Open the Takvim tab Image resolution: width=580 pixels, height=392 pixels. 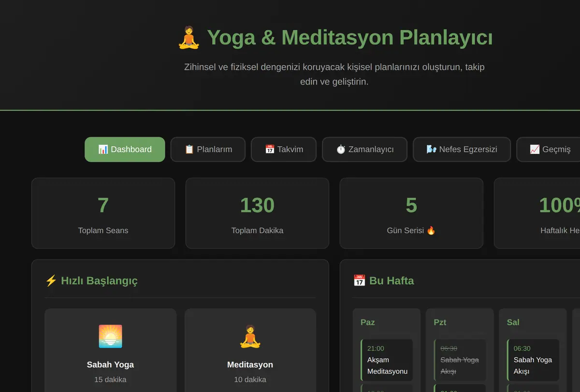point(284,149)
